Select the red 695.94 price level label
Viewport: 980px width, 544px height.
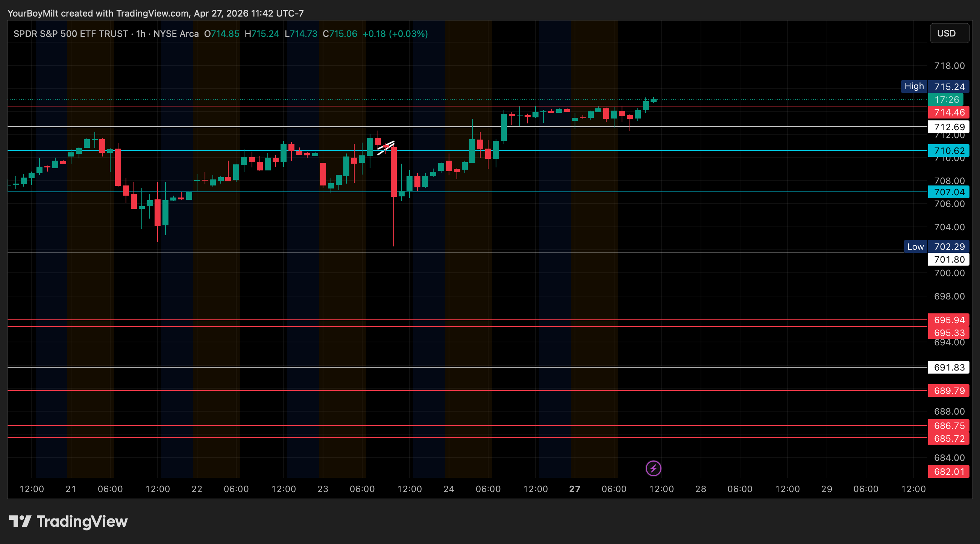949,320
